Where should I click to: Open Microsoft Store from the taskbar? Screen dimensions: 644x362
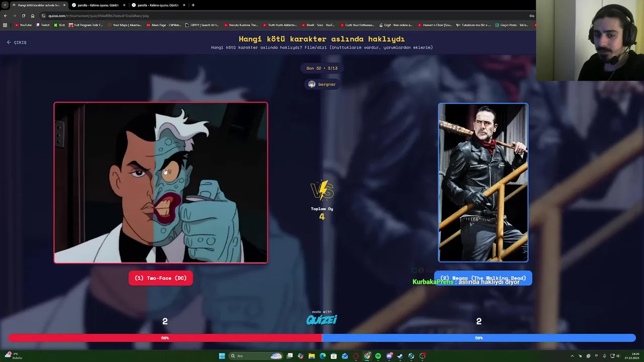point(334,356)
